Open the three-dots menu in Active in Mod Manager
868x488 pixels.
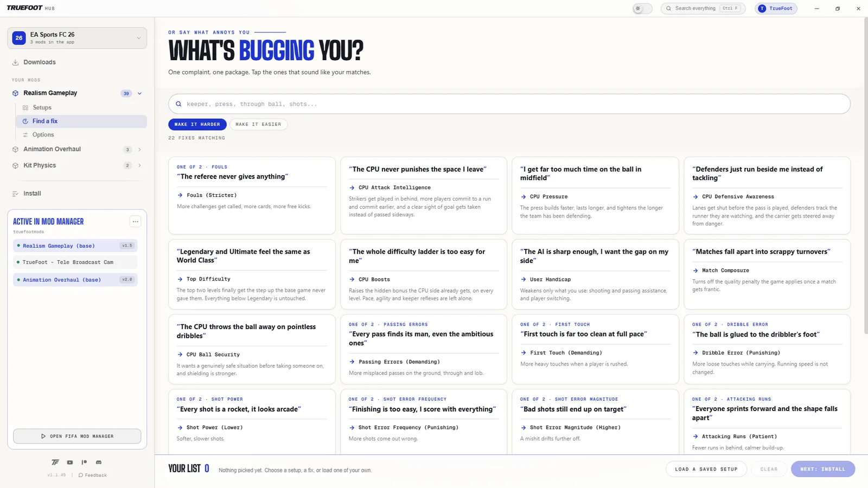click(135, 221)
